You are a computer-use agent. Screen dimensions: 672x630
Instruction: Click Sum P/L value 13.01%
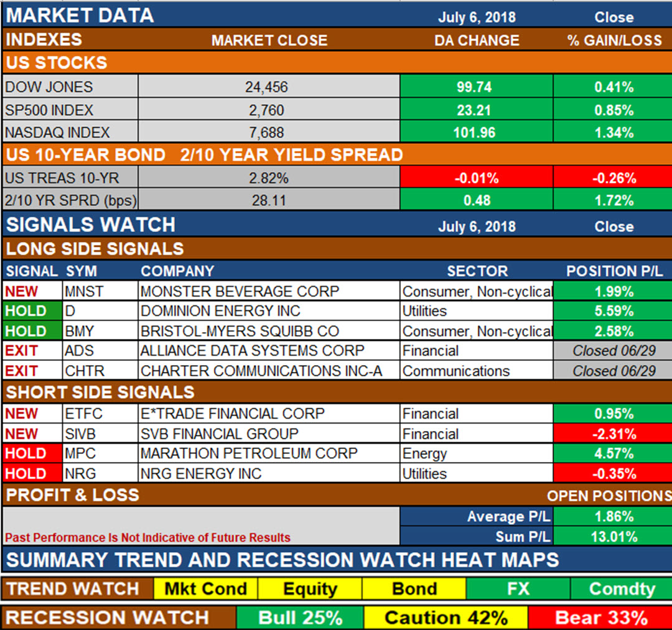(614, 536)
